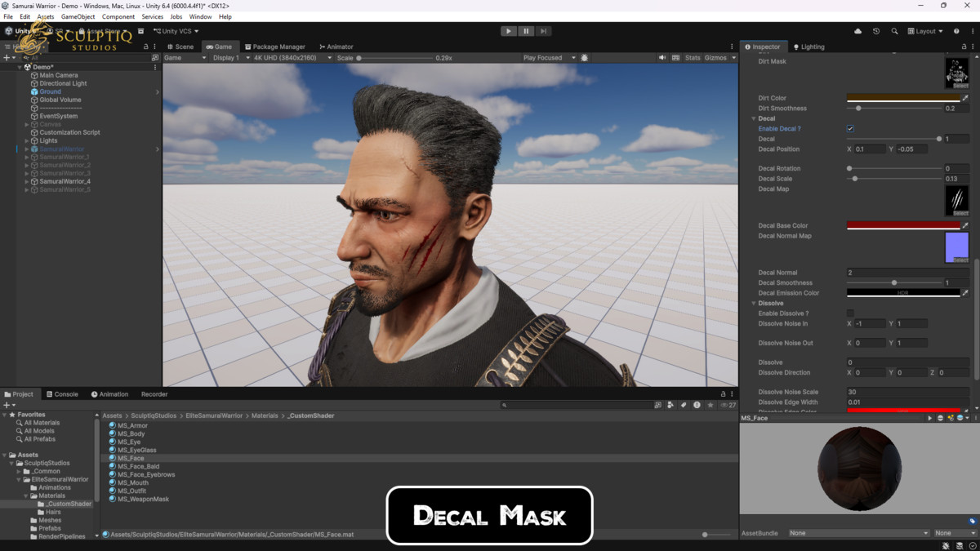Pick Decal Base Color with the eyedropper
The image size is (980, 551).
tap(965, 225)
